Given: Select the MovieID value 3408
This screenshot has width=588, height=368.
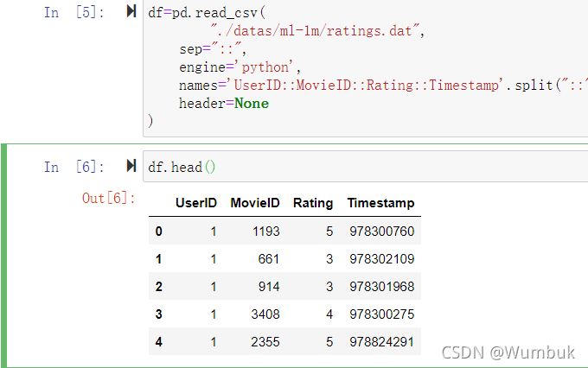Looking at the screenshot, I should tap(265, 314).
